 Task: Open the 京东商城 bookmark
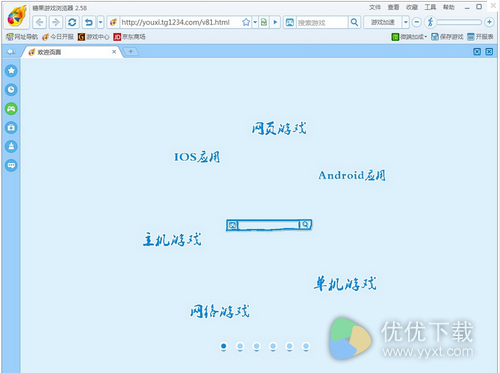pos(130,37)
